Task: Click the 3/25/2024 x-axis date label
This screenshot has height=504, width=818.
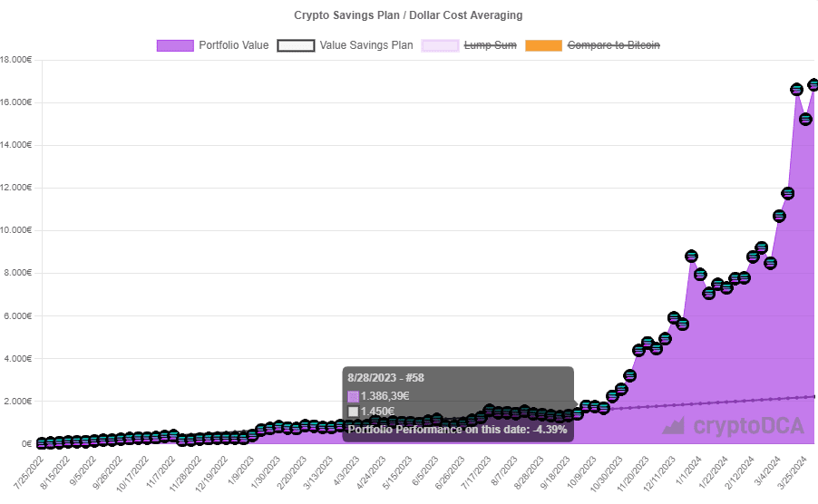Action: (x=792, y=473)
